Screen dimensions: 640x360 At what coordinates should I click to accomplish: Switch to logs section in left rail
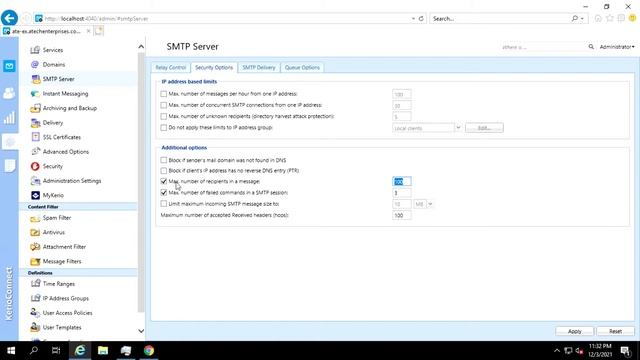[9, 166]
